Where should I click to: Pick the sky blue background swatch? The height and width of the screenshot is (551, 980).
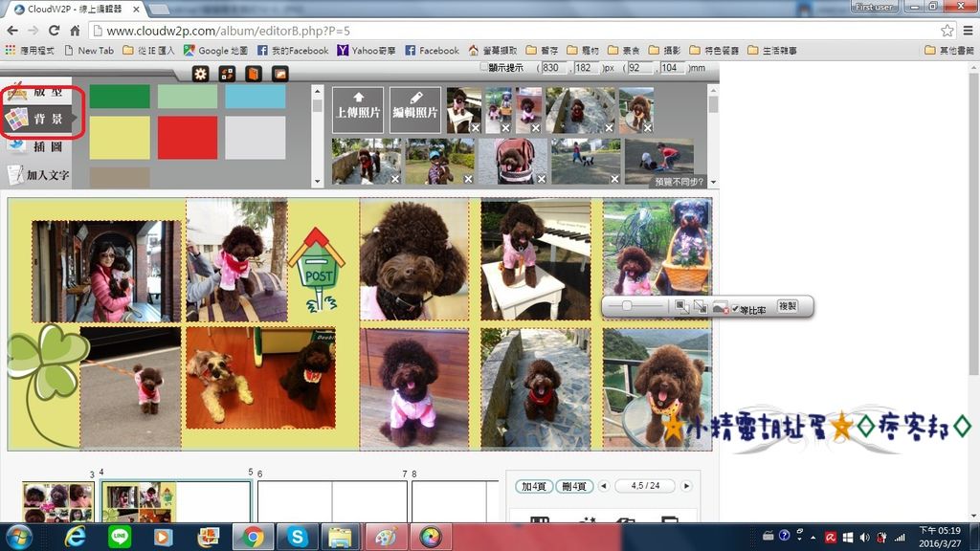point(255,97)
